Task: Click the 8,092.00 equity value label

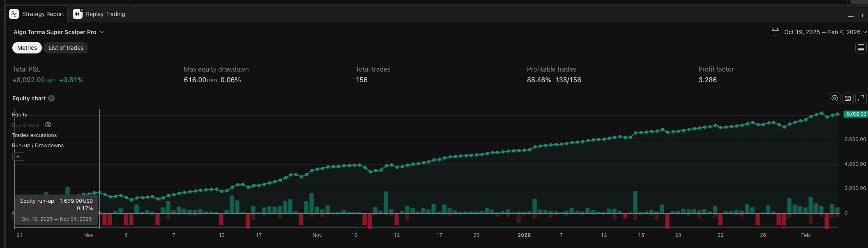Action: click(x=856, y=114)
